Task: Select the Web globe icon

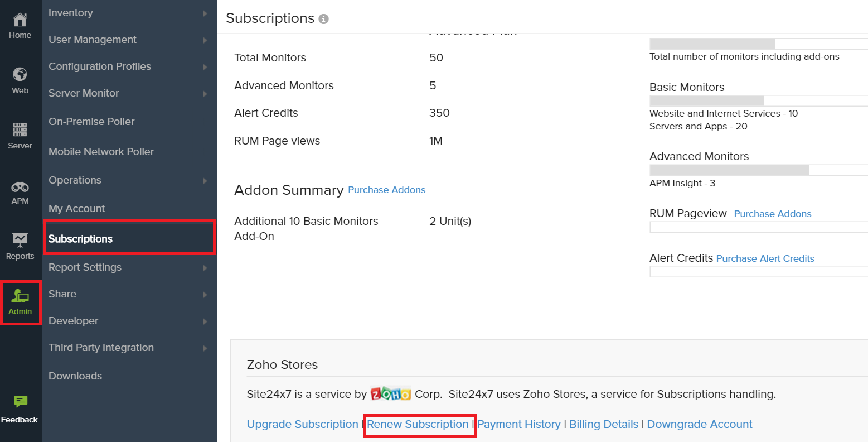Action: [20, 75]
